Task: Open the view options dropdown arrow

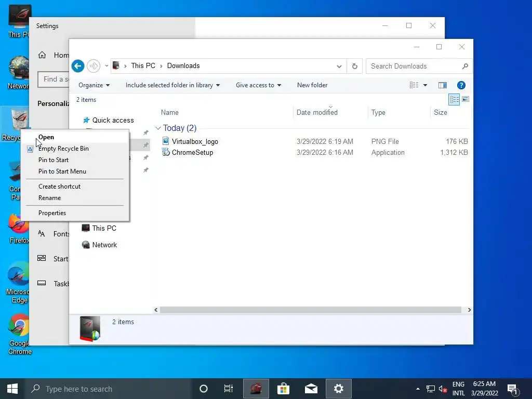Action: 425,85
